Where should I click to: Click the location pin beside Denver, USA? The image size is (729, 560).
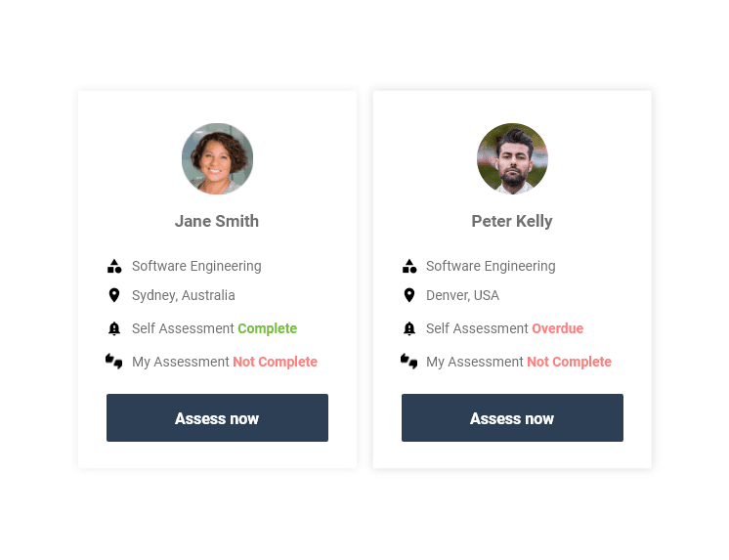409,295
